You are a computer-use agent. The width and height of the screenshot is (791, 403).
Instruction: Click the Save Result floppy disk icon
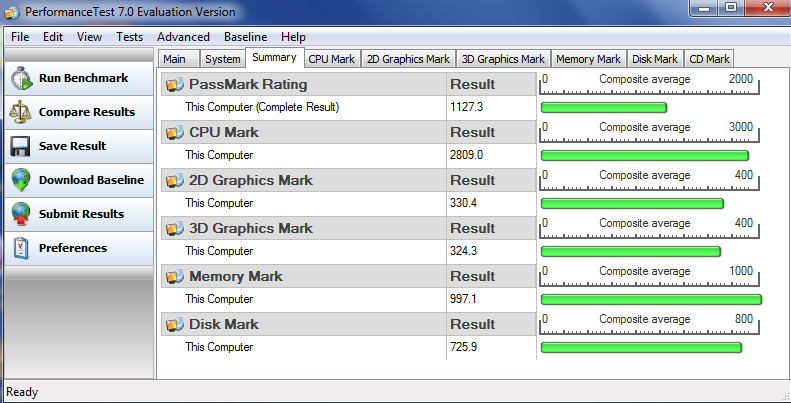pos(21,146)
